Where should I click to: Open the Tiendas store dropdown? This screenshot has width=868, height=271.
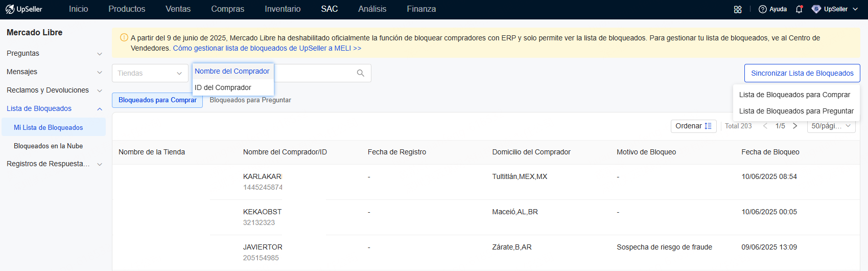pyautogui.click(x=150, y=73)
